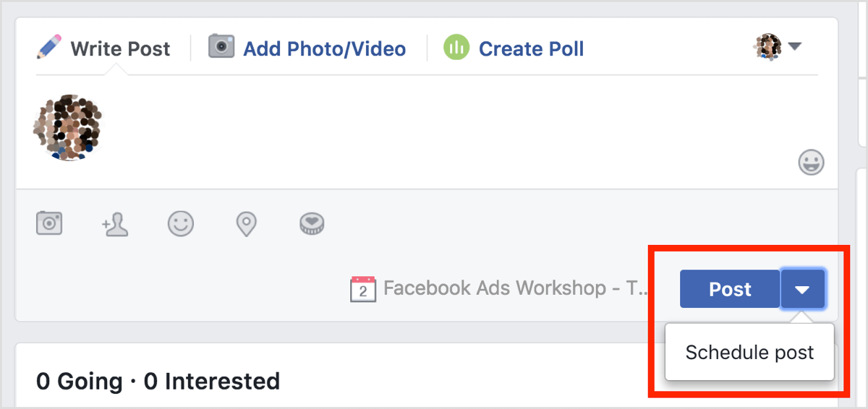Attach a photo using the bottom camera icon
This screenshot has width=868, height=409.
[x=49, y=223]
